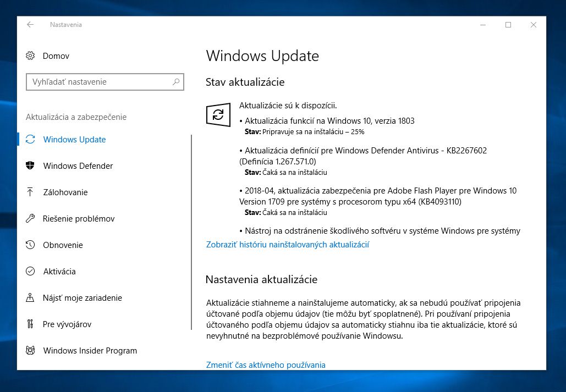Minimize the Nastavenia window
Image resolution: width=566 pixels, height=392 pixels.
point(483,25)
